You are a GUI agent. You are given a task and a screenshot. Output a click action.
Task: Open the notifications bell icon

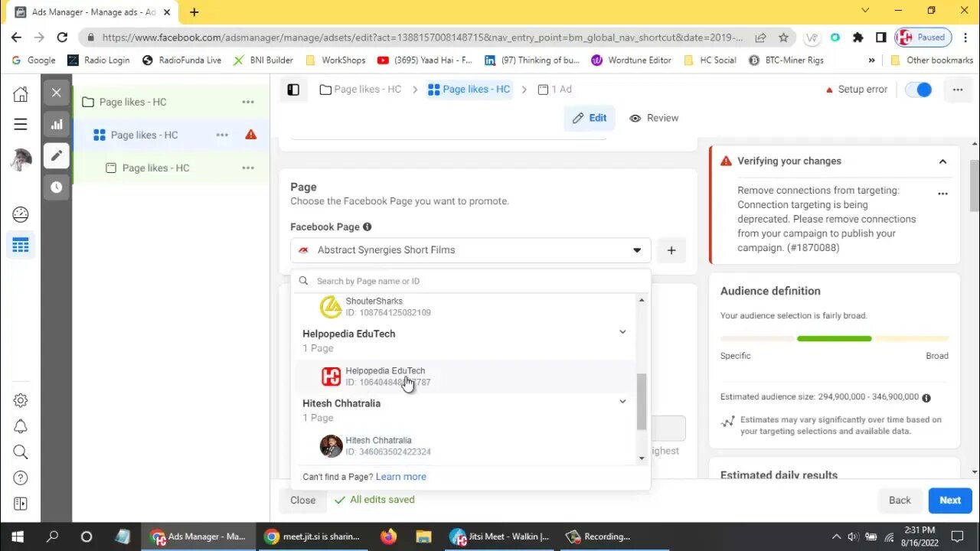(x=21, y=426)
